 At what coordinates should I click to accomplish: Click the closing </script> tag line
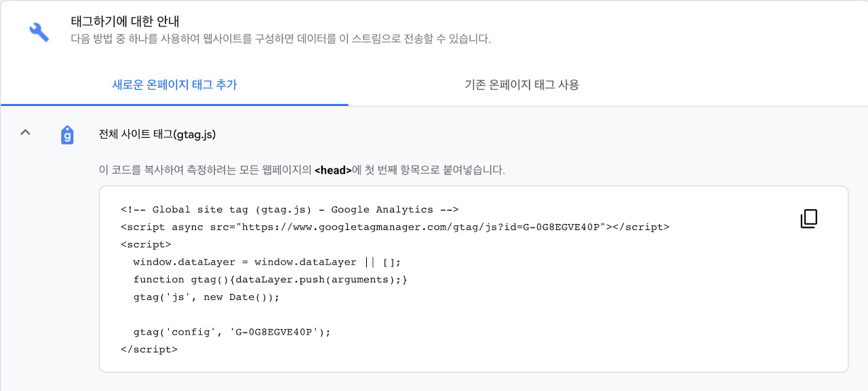point(149,350)
